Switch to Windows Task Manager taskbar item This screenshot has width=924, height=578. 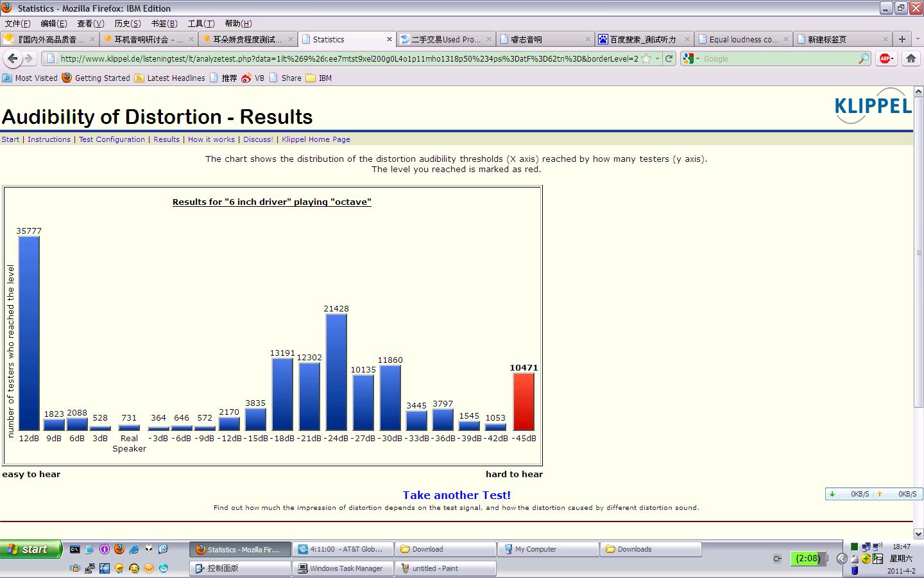pyautogui.click(x=343, y=568)
